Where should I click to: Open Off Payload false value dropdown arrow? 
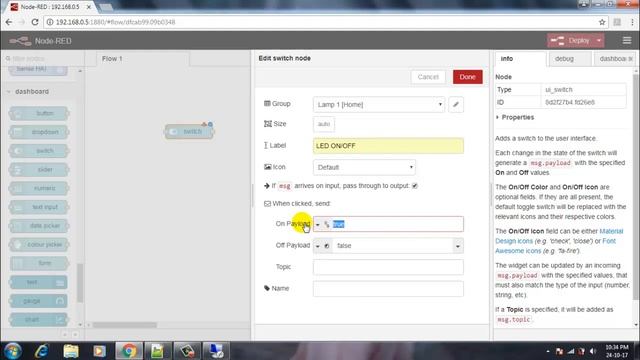pyautogui.click(x=458, y=246)
